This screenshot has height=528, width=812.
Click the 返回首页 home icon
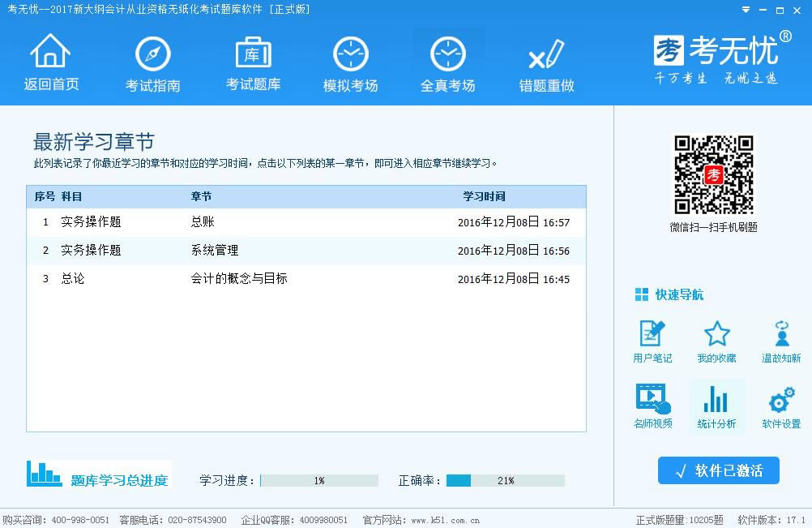pyautogui.click(x=51, y=54)
